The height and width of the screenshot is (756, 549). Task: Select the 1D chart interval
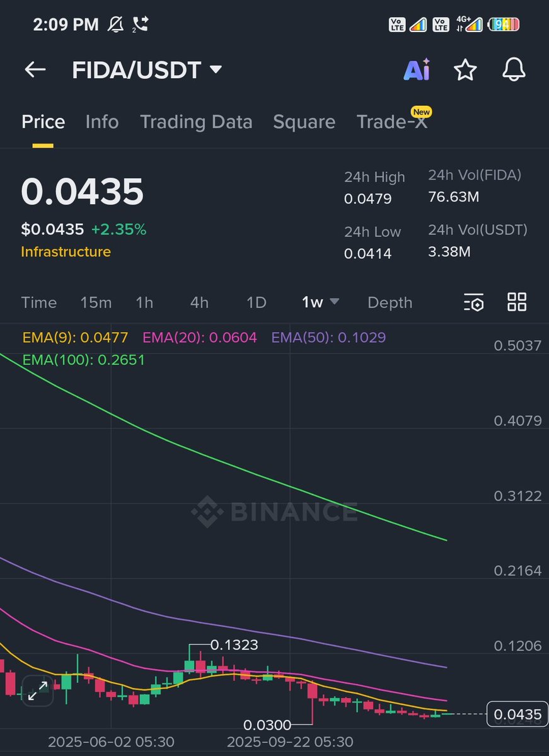click(256, 302)
